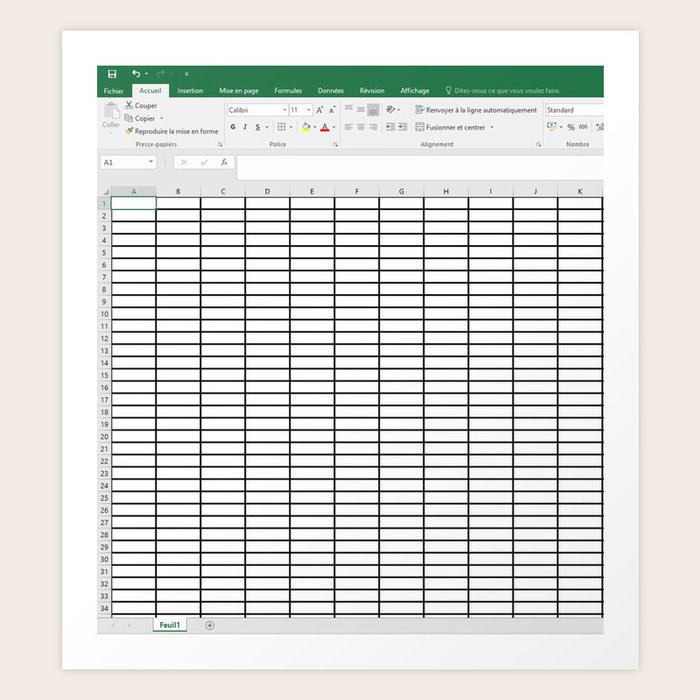The image size is (700, 700).
Task: Open the fill color dropdown arrow
Action: tap(315, 127)
